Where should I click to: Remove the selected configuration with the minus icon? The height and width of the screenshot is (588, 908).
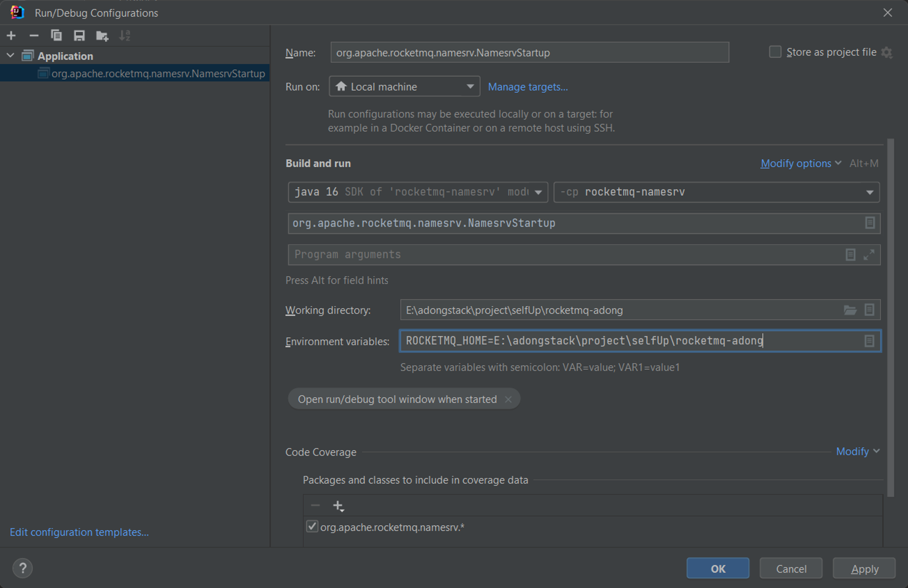click(34, 35)
